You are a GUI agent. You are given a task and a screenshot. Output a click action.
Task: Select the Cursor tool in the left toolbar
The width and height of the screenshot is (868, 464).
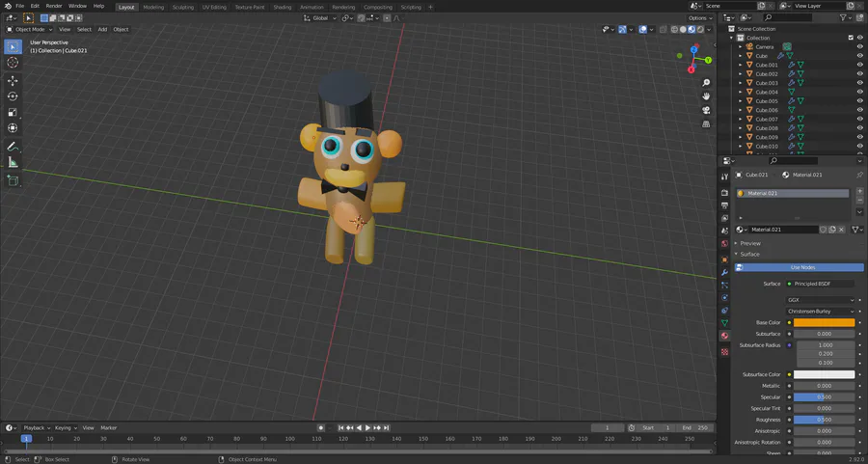click(x=13, y=63)
